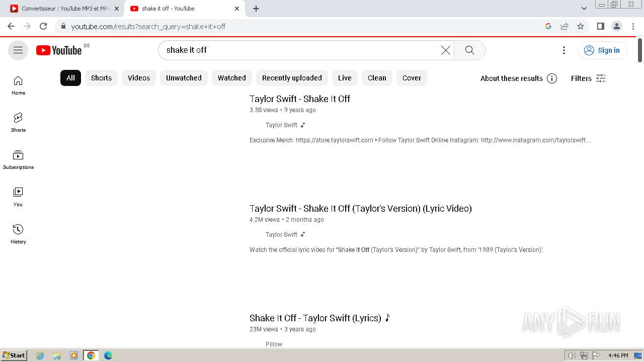The height and width of the screenshot is (362, 644).
Task: Close the shake it off YouTube tab
Action: pos(237,9)
